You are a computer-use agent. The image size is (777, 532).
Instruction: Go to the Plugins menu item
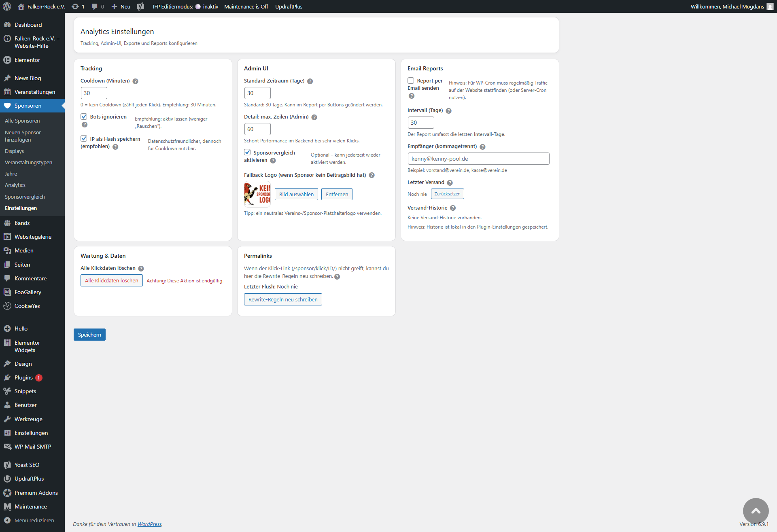click(23, 377)
